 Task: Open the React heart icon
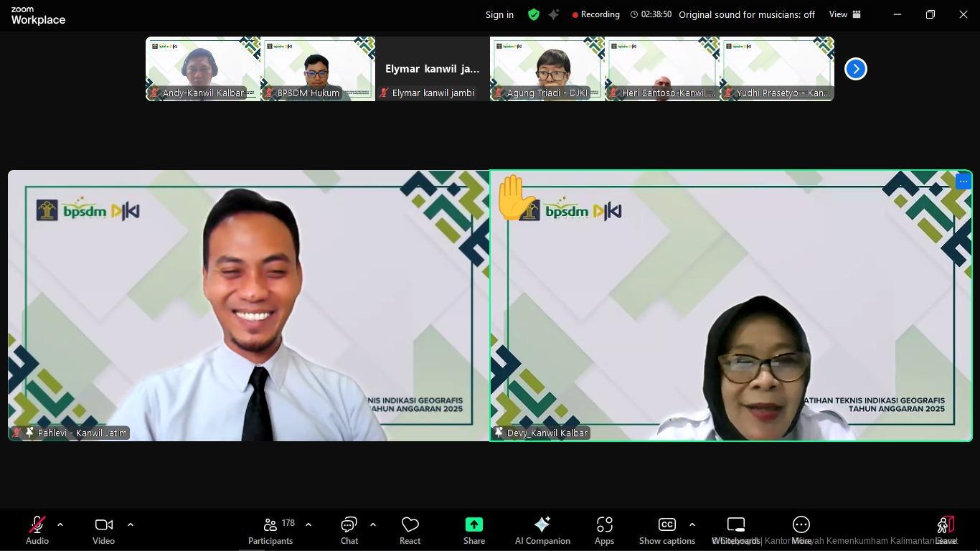[x=410, y=530]
